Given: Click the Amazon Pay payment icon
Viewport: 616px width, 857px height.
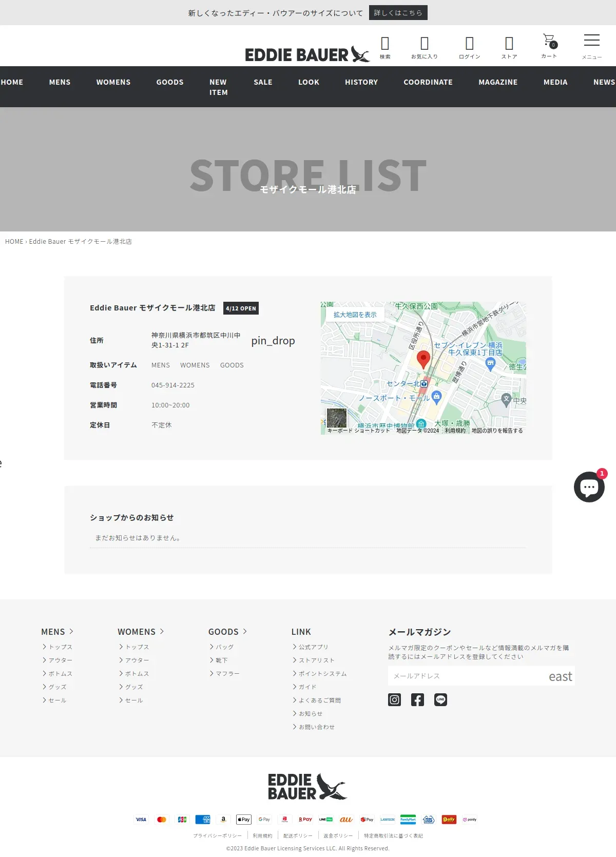Looking at the screenshot, I should 223,820.
